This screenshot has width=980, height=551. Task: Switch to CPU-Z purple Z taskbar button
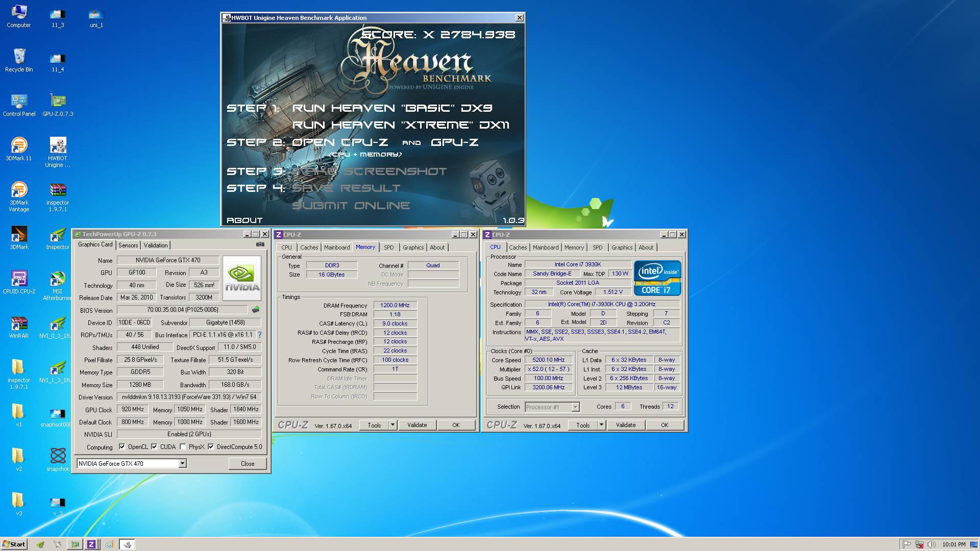tap(91, 544)
